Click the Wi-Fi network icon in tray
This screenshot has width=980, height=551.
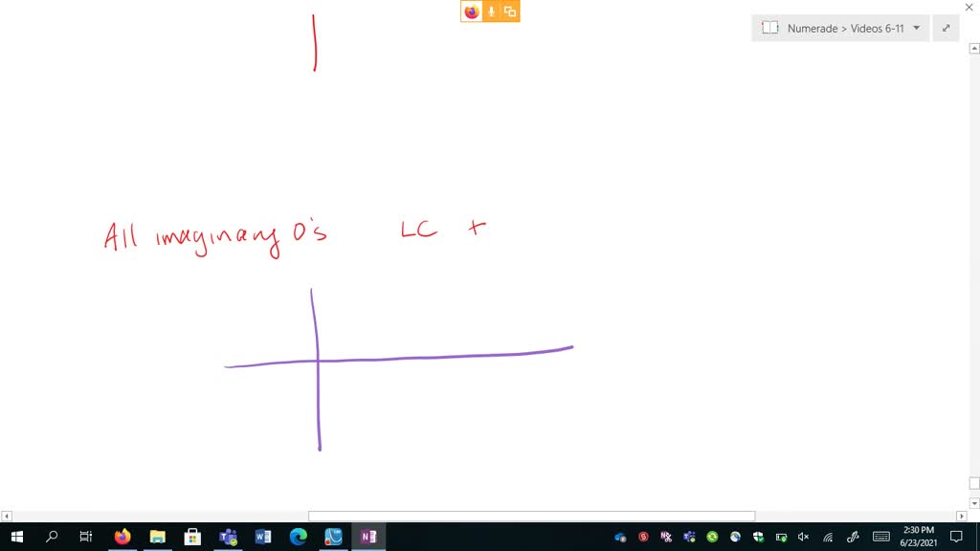(828, 538)
